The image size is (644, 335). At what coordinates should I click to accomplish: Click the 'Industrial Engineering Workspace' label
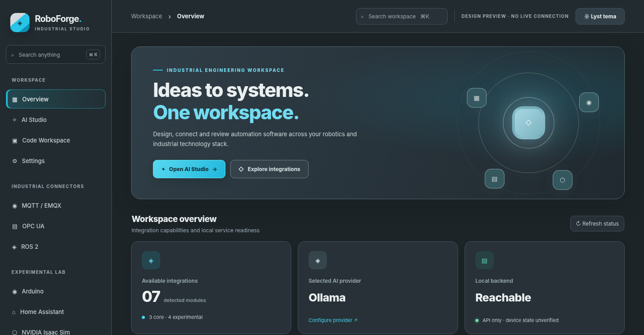click(x=225, y=70)
